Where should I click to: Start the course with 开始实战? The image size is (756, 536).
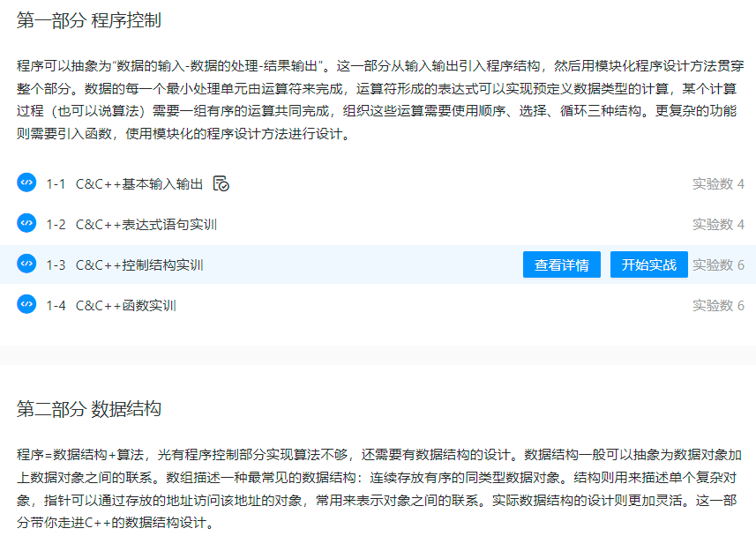[x=649, y=264]
